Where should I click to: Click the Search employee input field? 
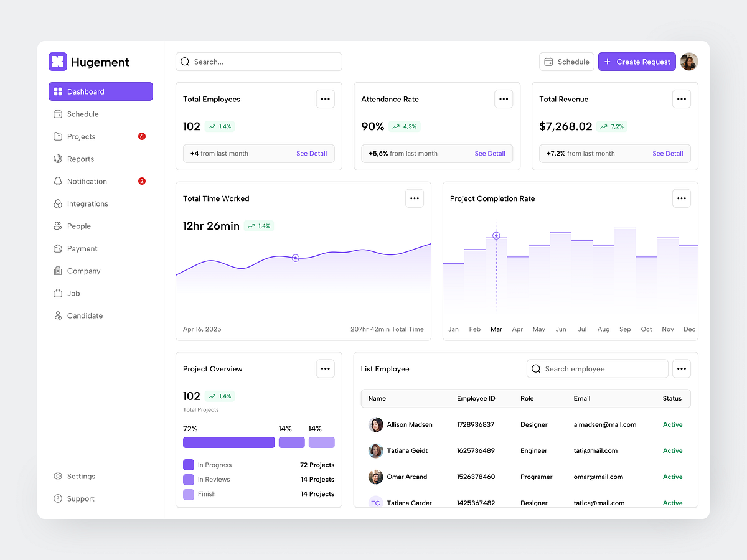[x=596, y=368]
